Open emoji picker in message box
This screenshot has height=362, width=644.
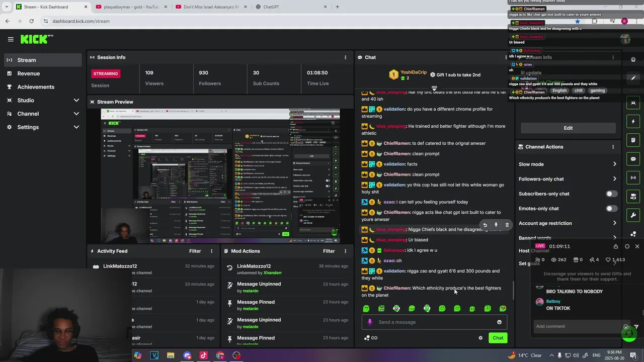499,322
